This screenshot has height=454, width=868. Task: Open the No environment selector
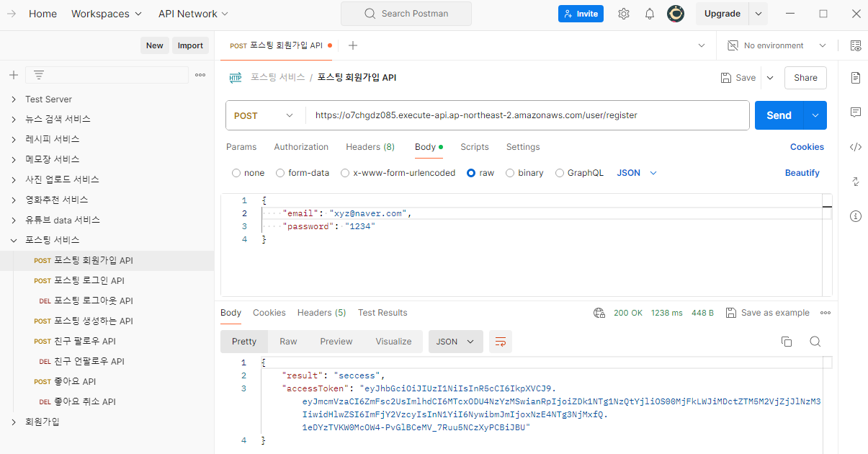pyautogui.click(x=777, y=45)
